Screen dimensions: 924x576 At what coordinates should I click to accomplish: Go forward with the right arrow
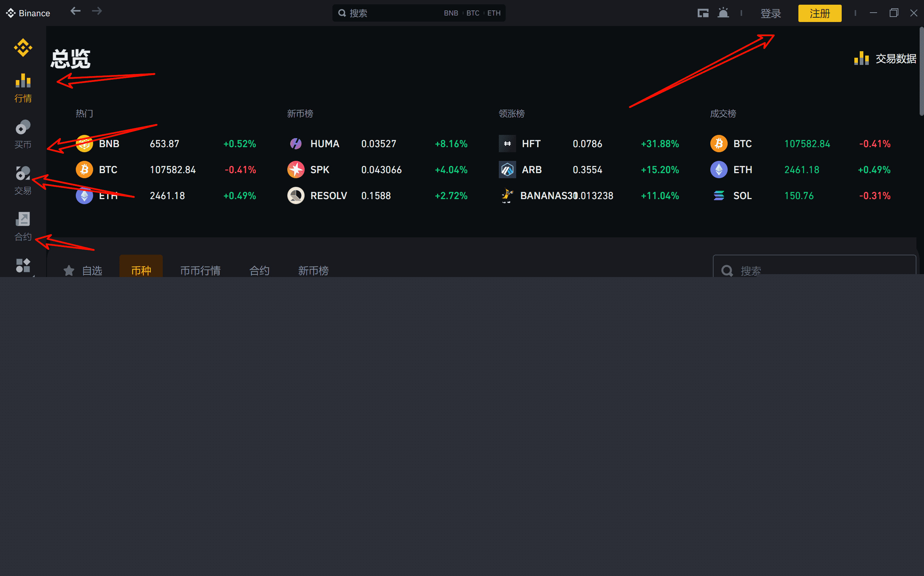[x=97, y=11]
